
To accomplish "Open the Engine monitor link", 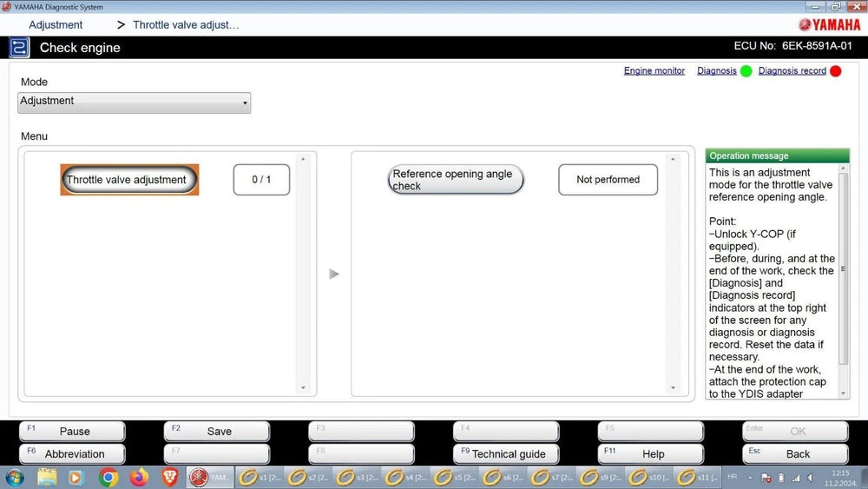I will tap(654, 71).
